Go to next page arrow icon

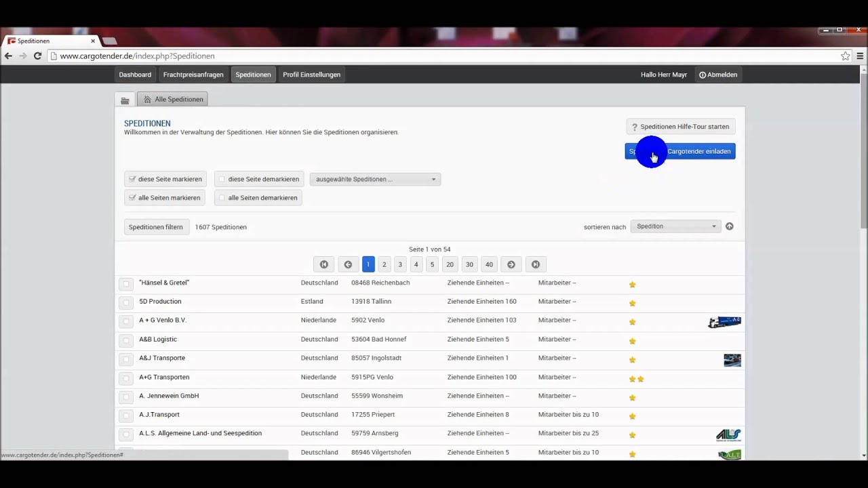[511, 264]
